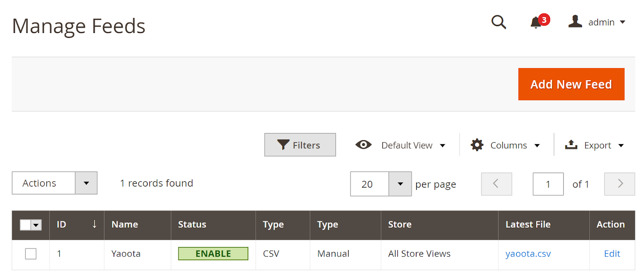Screen dimensions: 644x280
Task: Click the All Store Views cell
Action: pyautogui.click(x=419, y=254)
